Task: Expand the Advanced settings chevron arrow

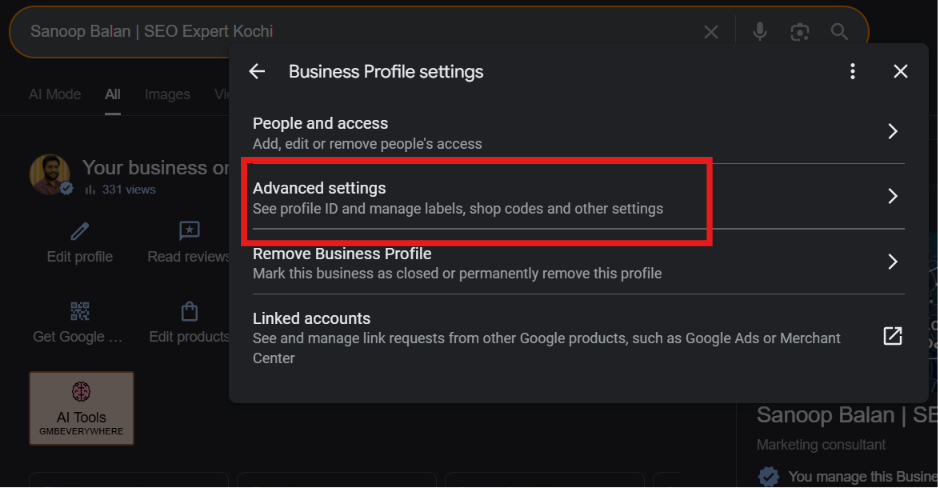Action: [893, 196]
